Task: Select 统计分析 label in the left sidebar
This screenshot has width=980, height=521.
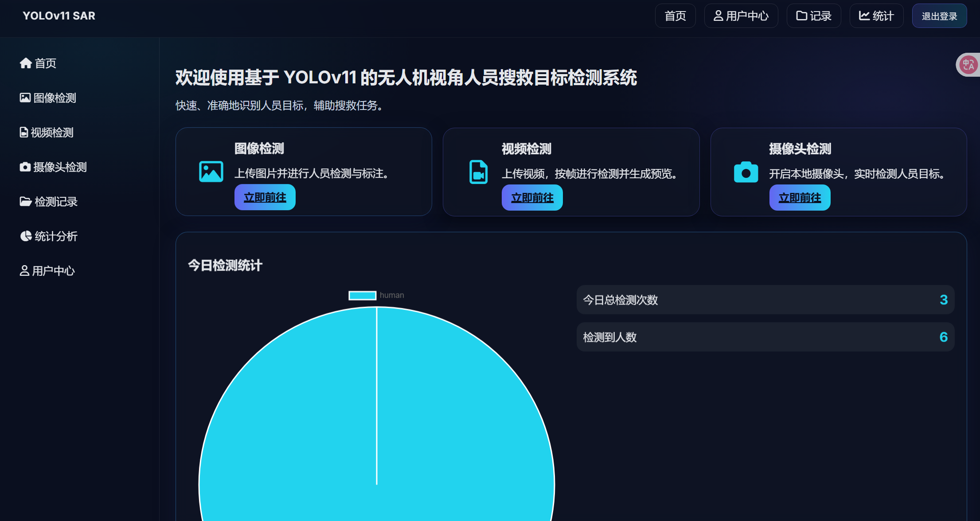Action: (56, 236)
